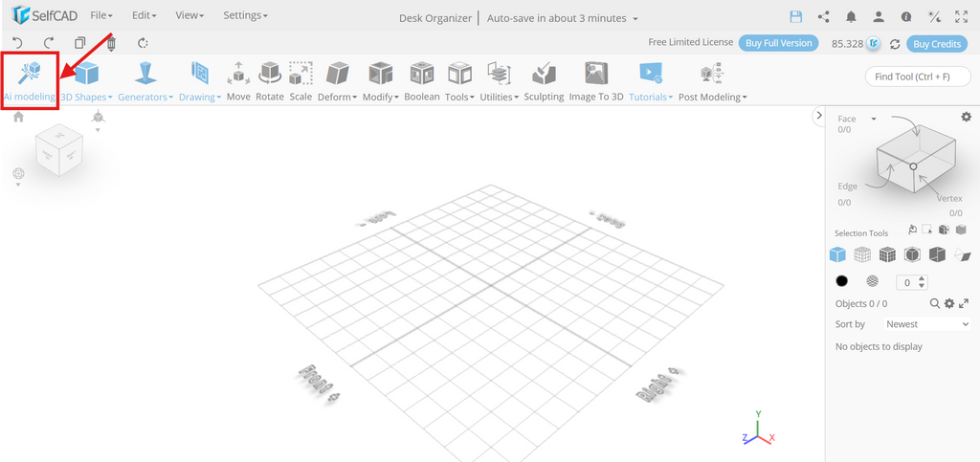Enter fullscreen with the expand-arrows icon

961,17
